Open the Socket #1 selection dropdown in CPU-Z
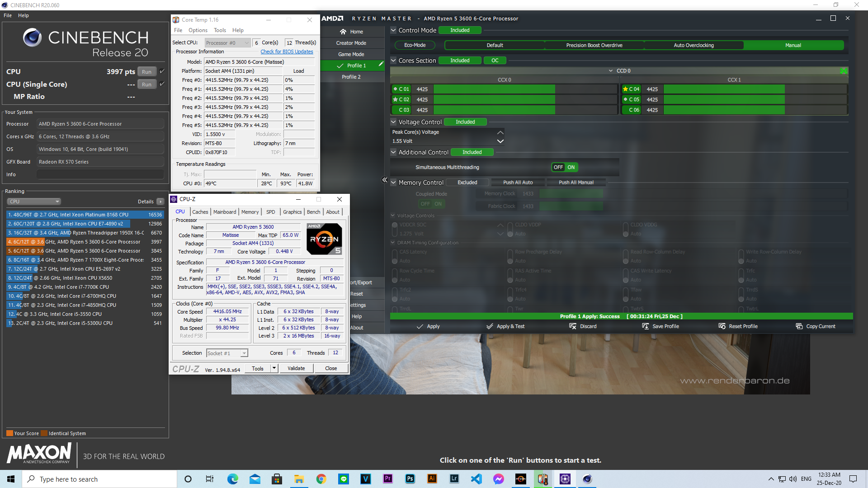 coord(227,353)
